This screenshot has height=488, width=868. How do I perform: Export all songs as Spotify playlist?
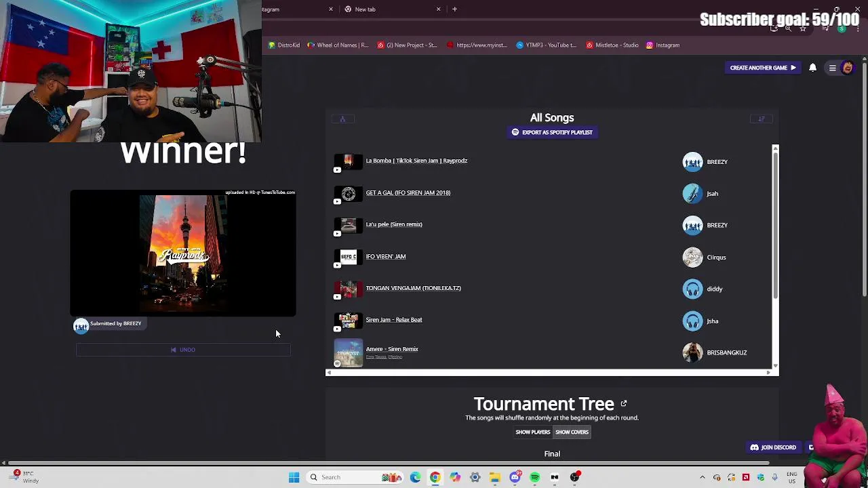coord(552,132)
